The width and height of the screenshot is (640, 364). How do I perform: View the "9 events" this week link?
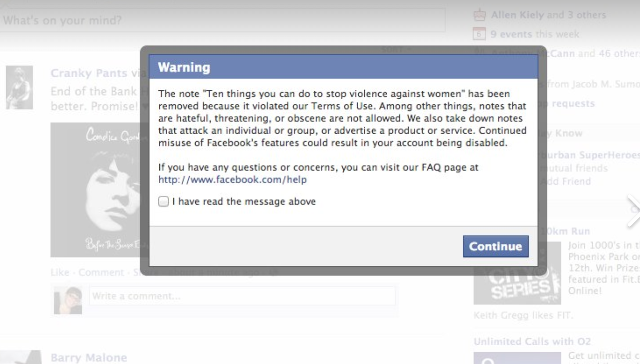click(511, 34)
